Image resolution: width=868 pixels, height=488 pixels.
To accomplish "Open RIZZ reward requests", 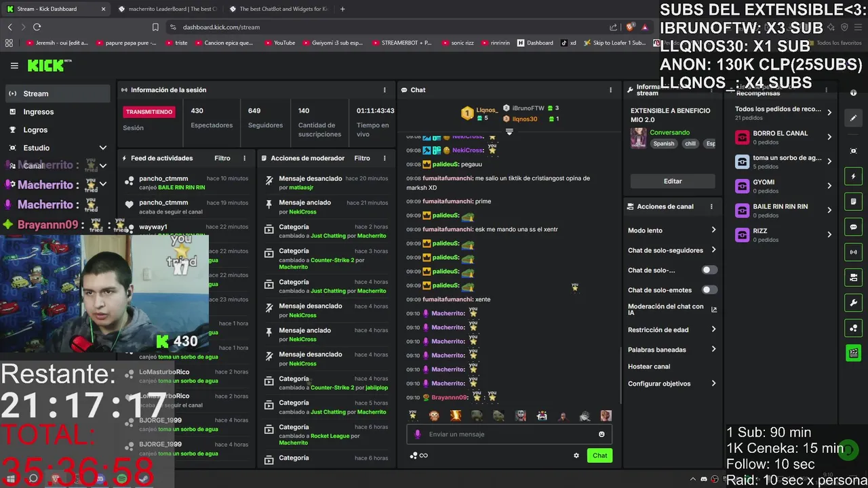I will tap(783, 235).
